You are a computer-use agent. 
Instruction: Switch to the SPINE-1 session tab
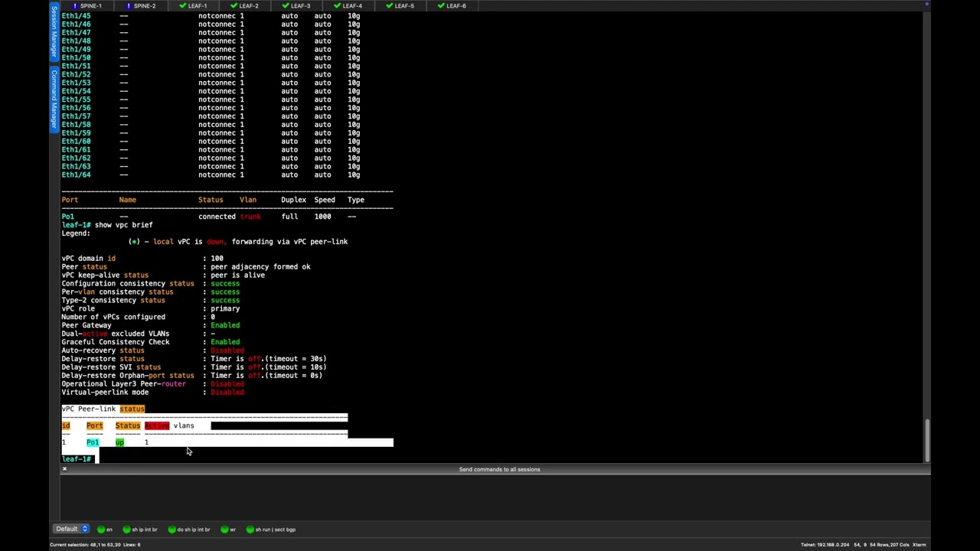(x=87, y=5)
